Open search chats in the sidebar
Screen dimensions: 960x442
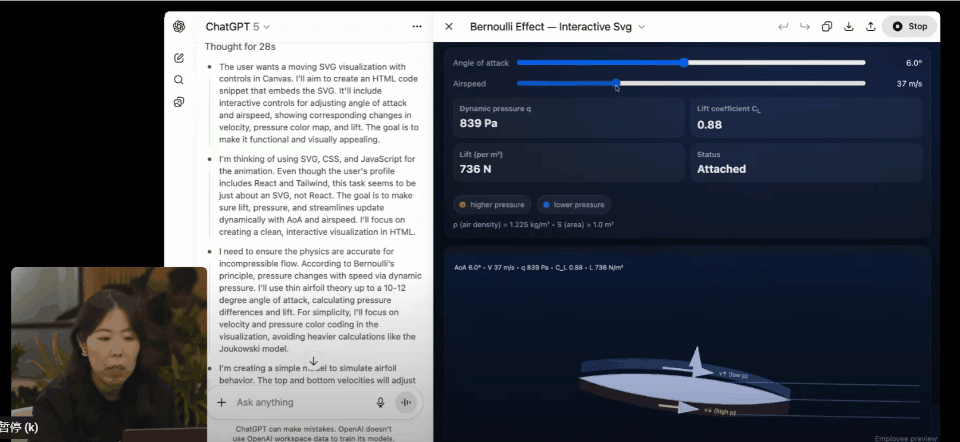(x=179, y=80)
